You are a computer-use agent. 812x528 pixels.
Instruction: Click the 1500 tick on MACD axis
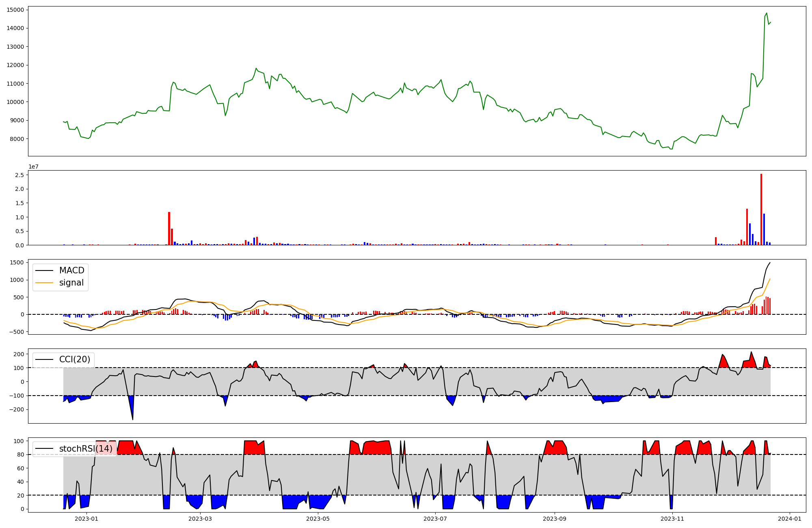pyautogui.click(x=17, y=262)
